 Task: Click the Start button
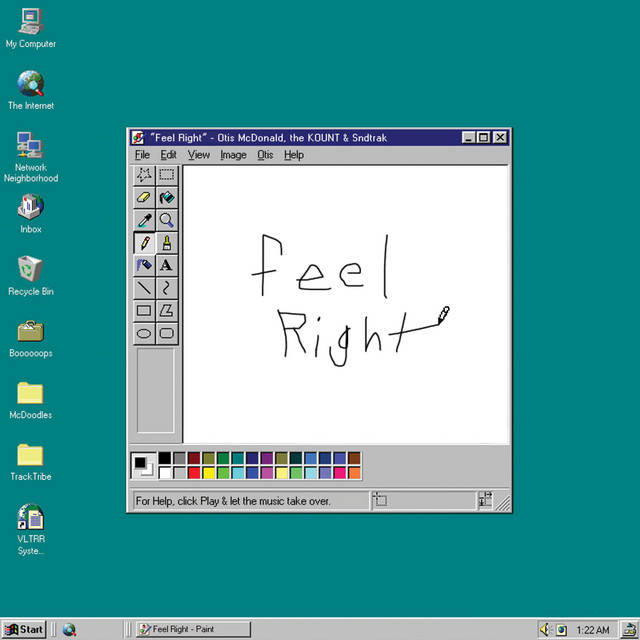point(24,629)
